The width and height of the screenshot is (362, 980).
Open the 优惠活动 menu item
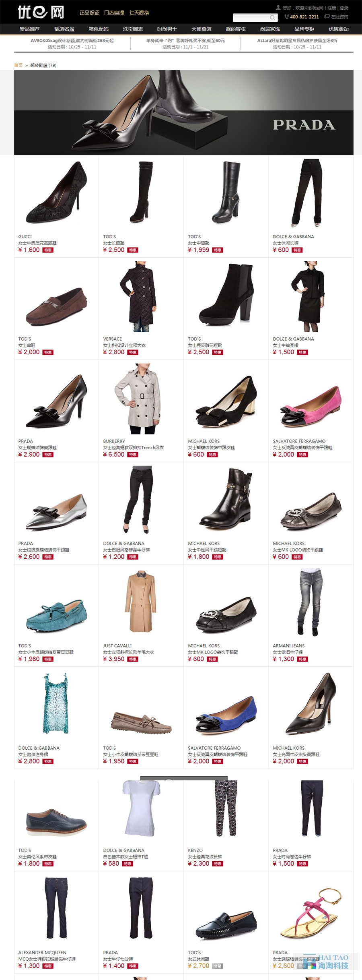[x=339, y=29]
